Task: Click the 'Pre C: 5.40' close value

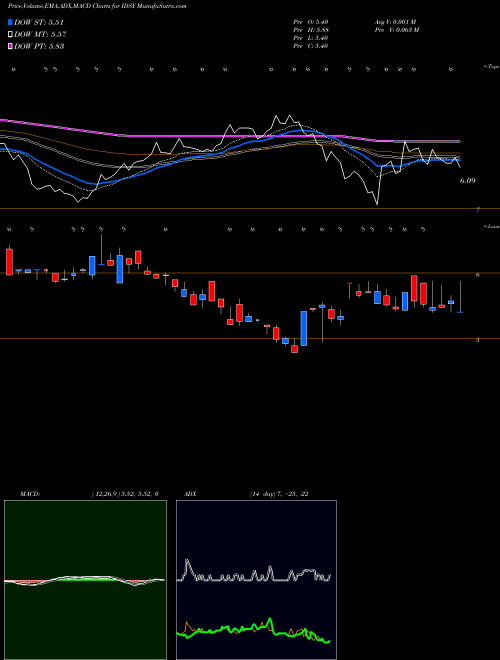Action: 311,46
